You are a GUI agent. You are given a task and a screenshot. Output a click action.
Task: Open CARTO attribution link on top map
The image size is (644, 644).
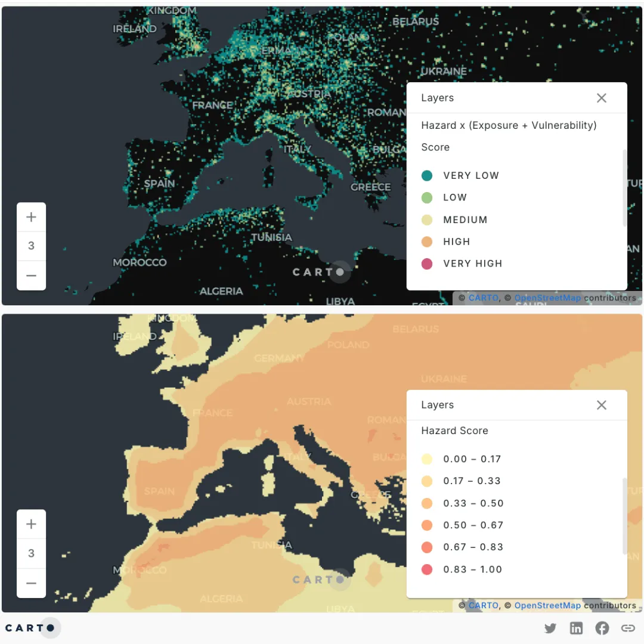point(483,298)
